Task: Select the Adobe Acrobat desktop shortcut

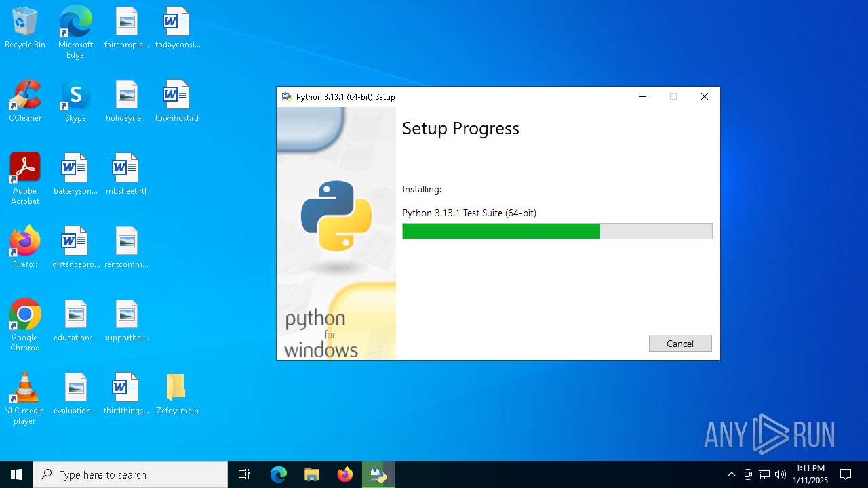Action: (x=25, y=179)
